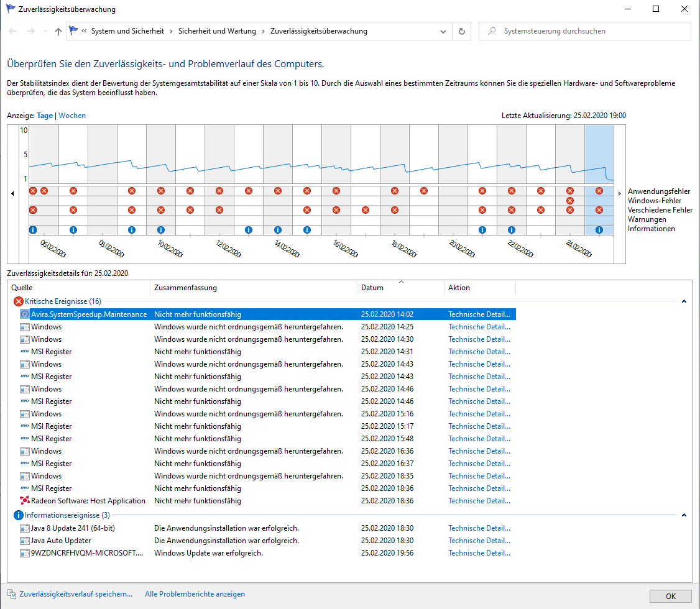Click the Avira row's application icon
700x609 pixels.
pyautogui.click(x=25, y=314)
